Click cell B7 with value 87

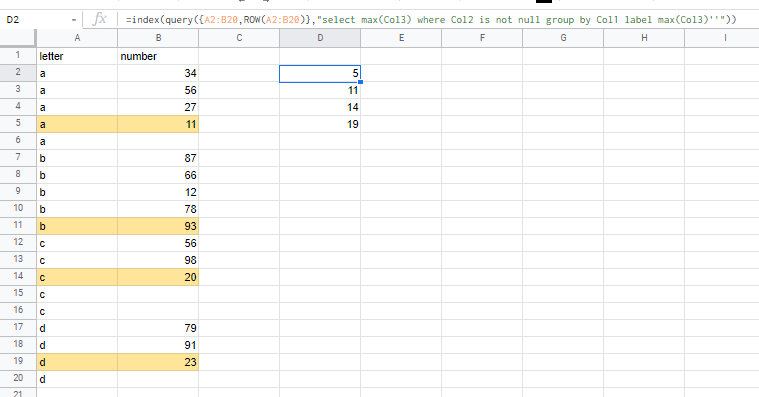pos(158,158)
